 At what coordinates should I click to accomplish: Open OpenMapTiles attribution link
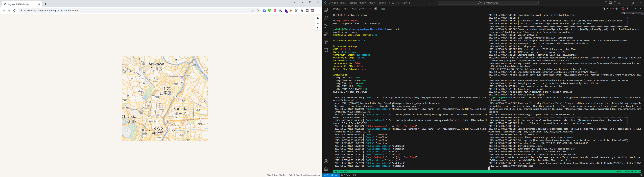click(x=280, y=175)
